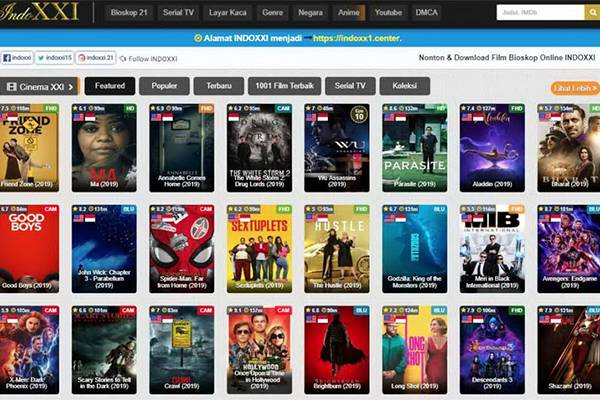Open the Sextuplets (2019) poster
600x400 pixels.
(x=259, y=249)
